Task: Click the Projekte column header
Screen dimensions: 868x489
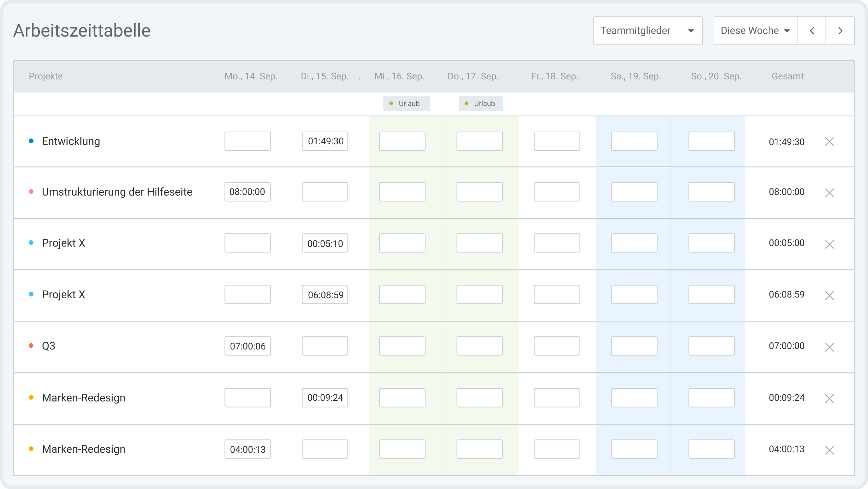Action: pos(46,76)
